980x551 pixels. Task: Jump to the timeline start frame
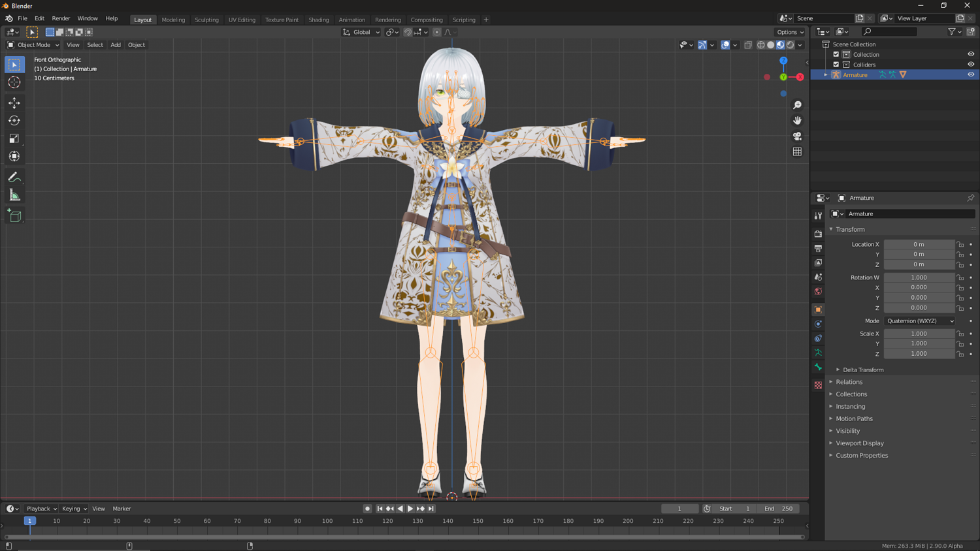pos(380,509)
